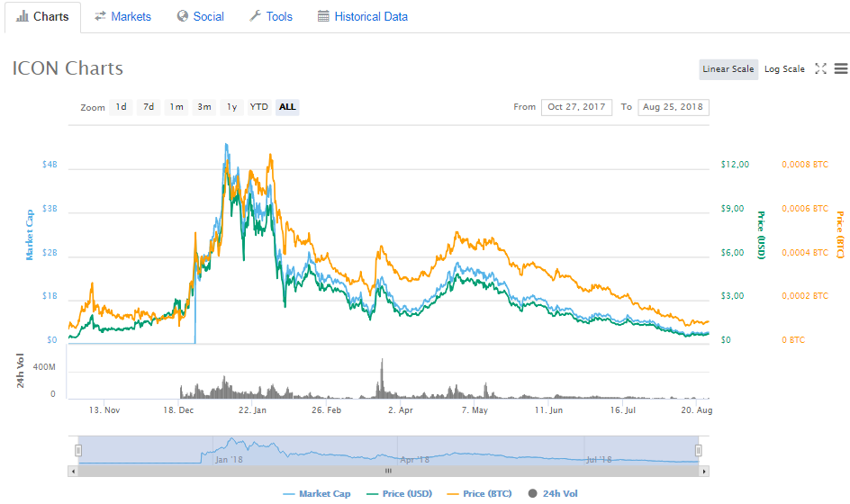The image size is (850, 504).
Task: Click the navigator scrollbar right arrow
Action: (x=704, y=472)
